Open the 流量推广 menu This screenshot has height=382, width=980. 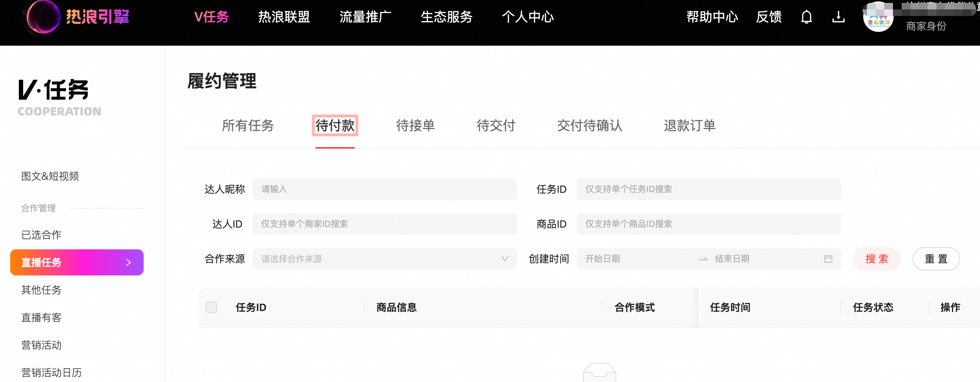(x=365, y=17)
